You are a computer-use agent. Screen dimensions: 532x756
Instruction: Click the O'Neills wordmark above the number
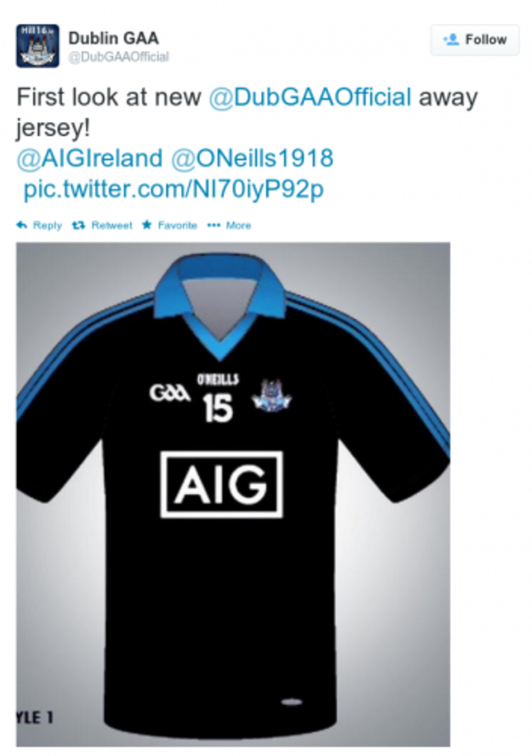218,379
